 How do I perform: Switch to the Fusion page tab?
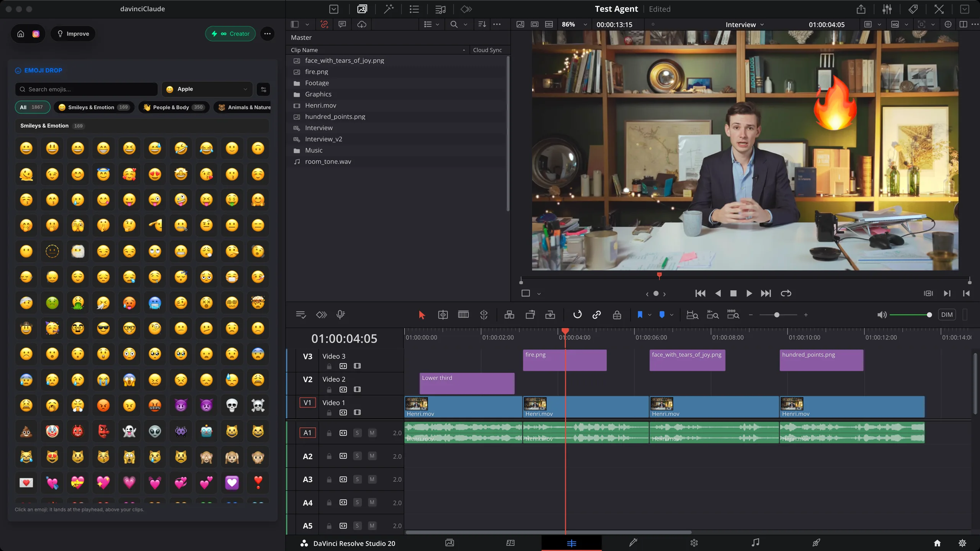pyautogui.click(x=633, y=543)
